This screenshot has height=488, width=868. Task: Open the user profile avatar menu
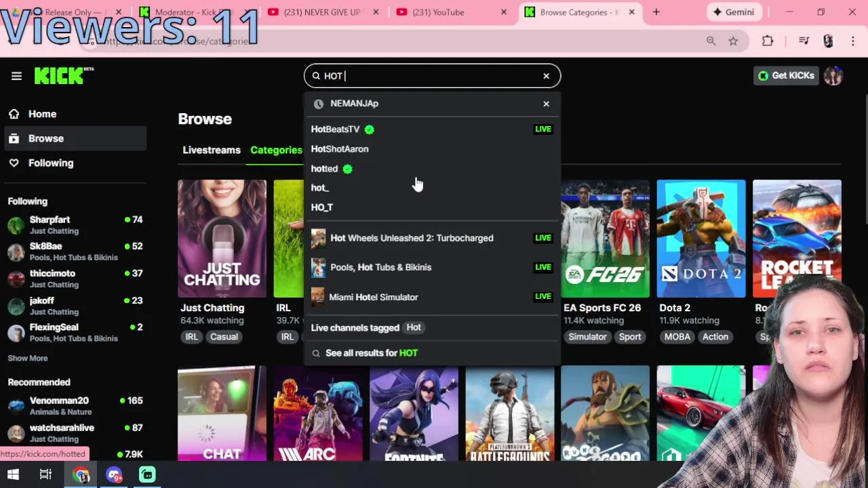833,75
